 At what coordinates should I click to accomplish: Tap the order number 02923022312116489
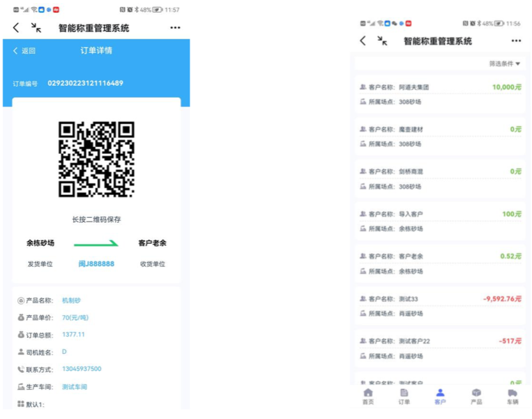[86, 83]
